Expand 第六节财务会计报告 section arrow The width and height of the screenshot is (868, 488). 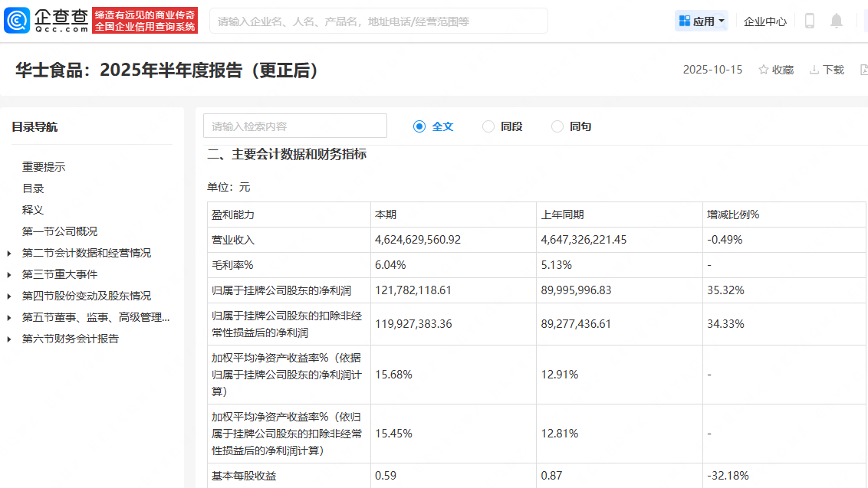[x=9, y=339]
